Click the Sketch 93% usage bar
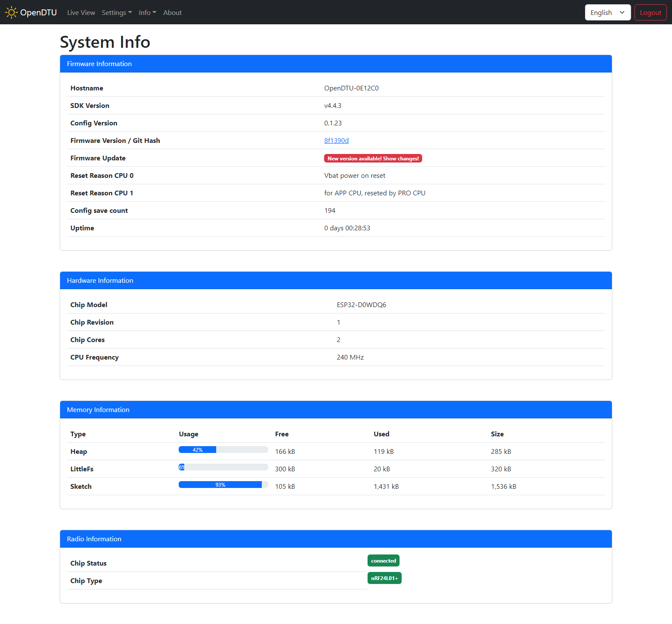Screen dimensions: 672x624 point(223,485)
